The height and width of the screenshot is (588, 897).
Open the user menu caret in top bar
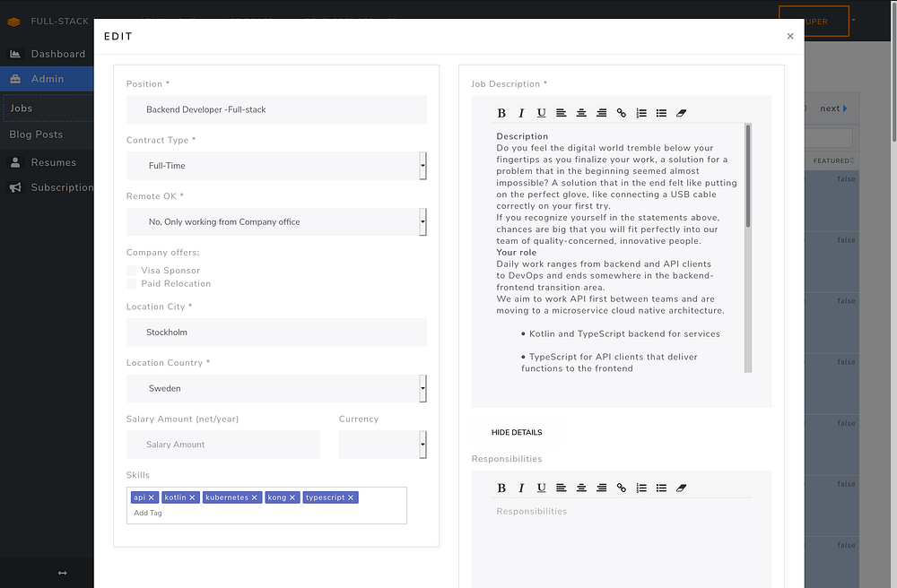(x=854, y=20)
